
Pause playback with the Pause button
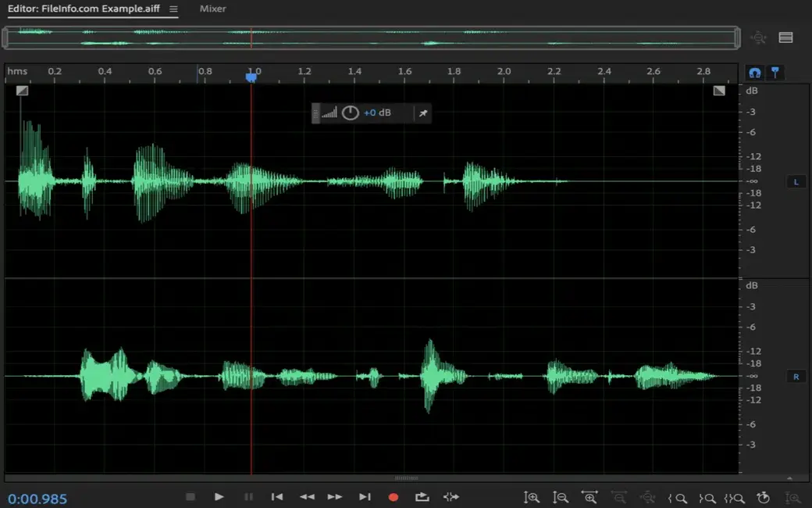click(248, 496)
